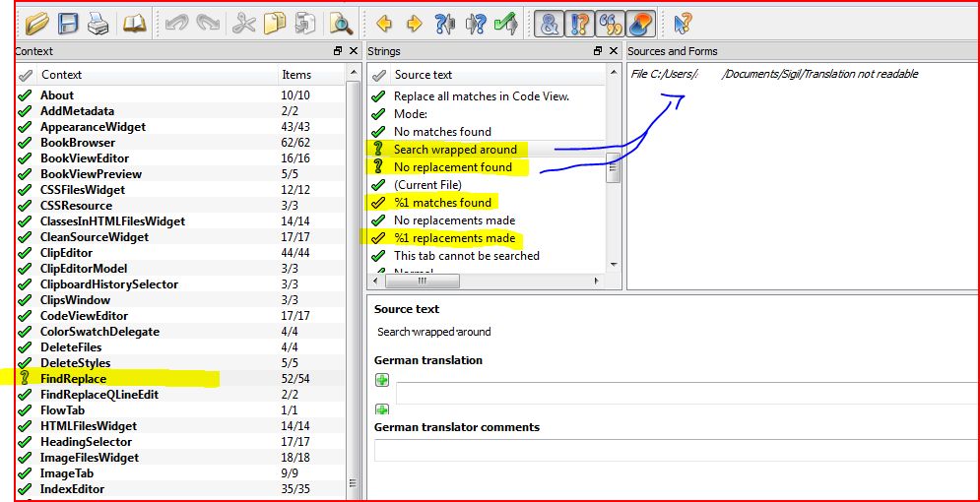Toggle phrase matches quote icon
The width and height of the screenshot is (980, 502).
point(610,25)
